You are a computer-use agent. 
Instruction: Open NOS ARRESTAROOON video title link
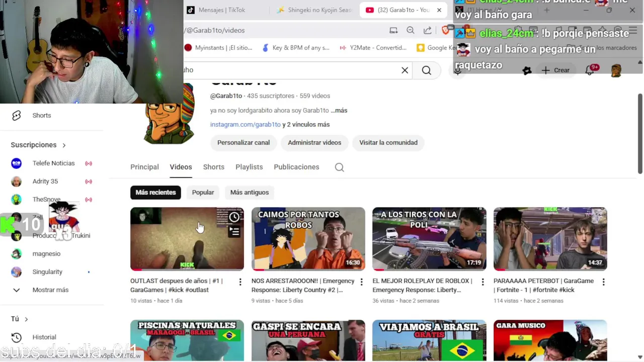click(x=303, y=286)
